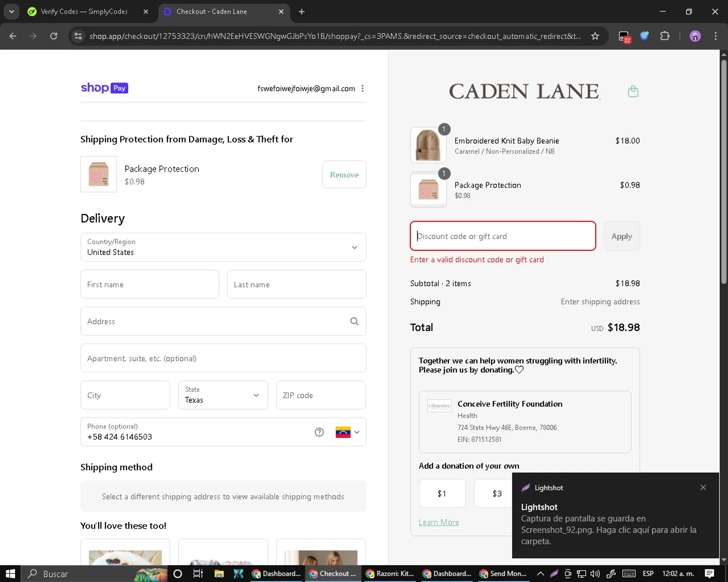Switch to the Verify Codes SimplyCodes tab

[x=88, y=11]
